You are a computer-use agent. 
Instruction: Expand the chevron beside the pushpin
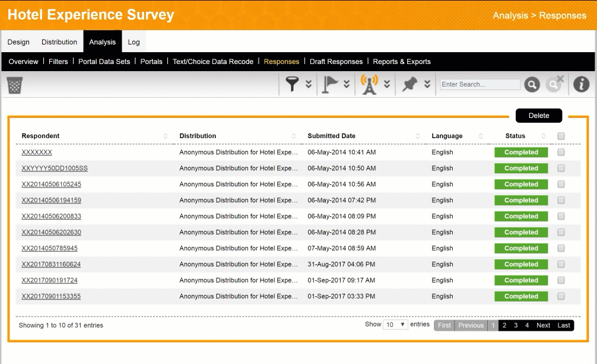coord(427,84)
